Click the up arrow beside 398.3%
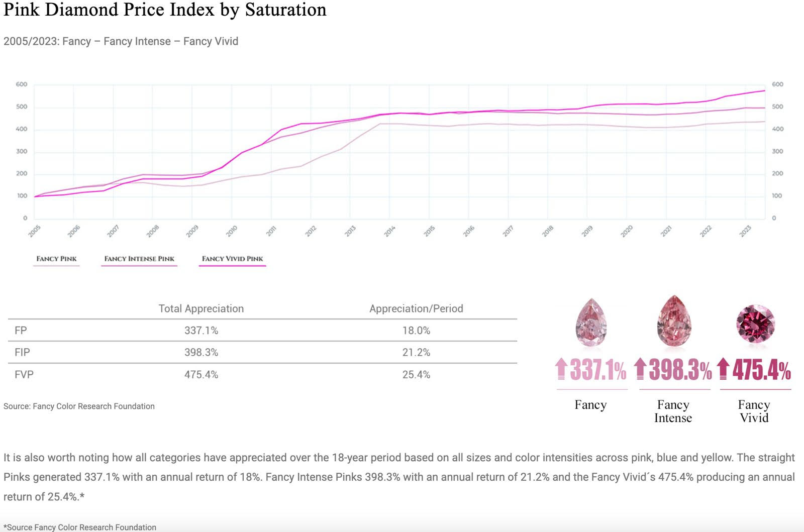Image resolution: width=804 pixels, height=532 pixels. coord(640,369)
